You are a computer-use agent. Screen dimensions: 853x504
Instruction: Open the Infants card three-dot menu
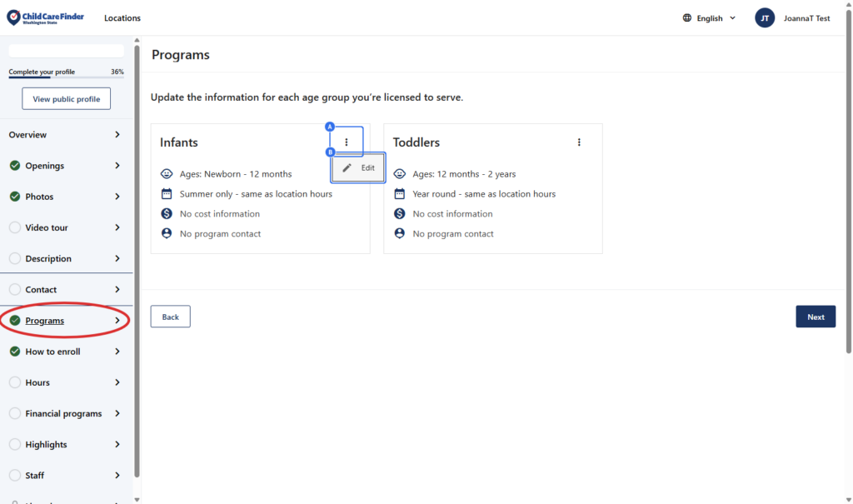pyautogui.click(x=347, y=142)
